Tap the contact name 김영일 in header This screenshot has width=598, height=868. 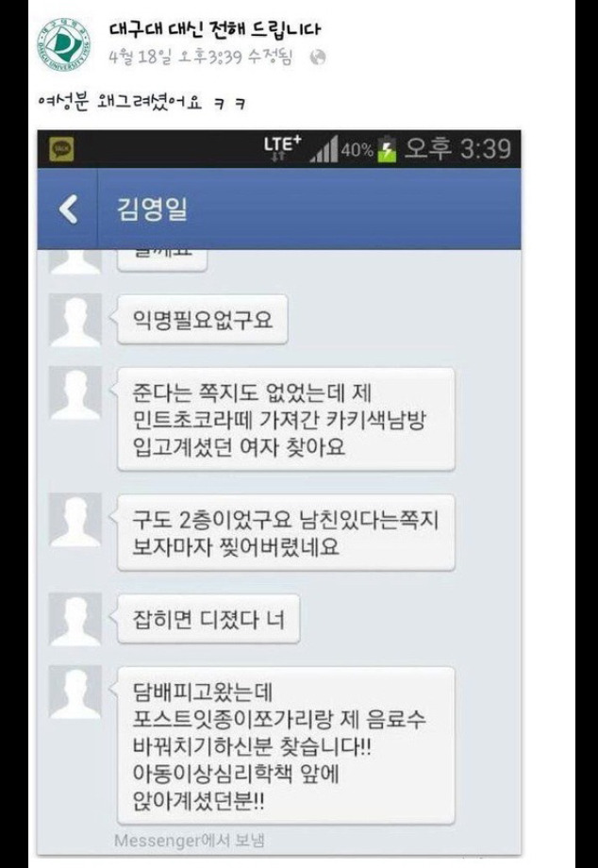pos(153,209)
